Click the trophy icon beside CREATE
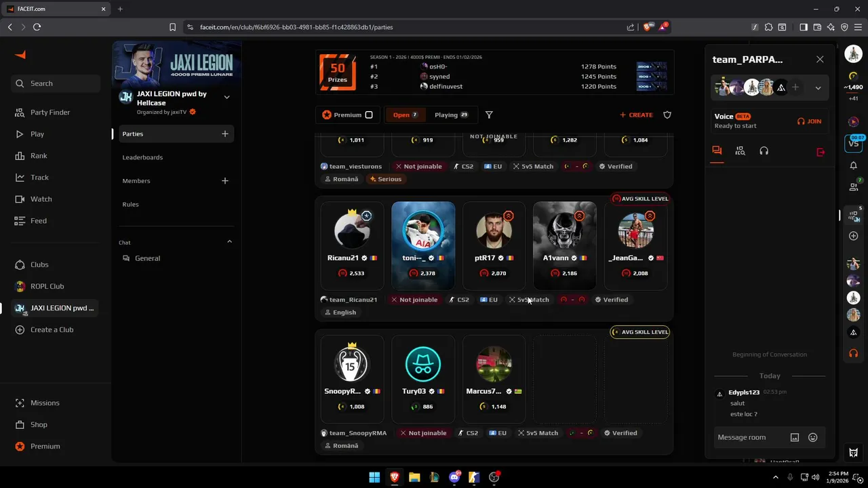Screen dimensions: 868x488 (x=667, y=115)
